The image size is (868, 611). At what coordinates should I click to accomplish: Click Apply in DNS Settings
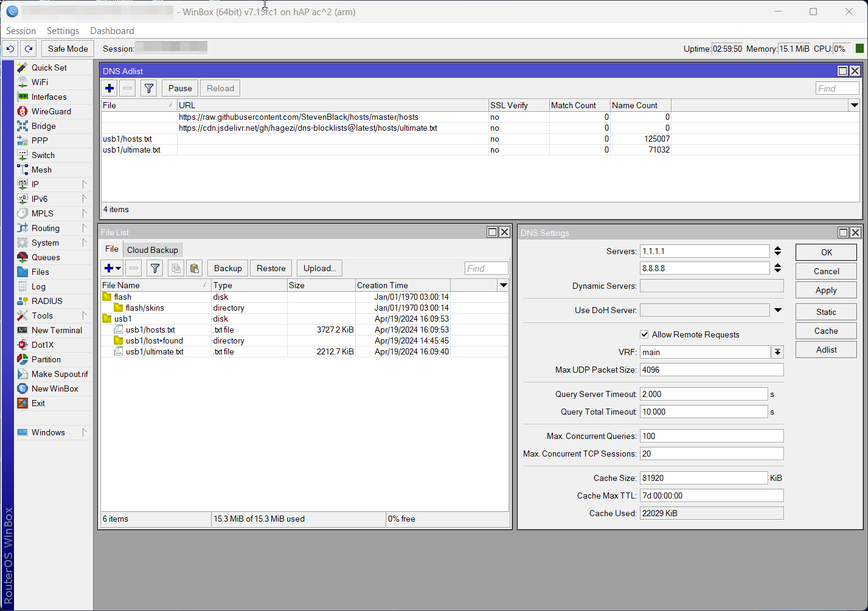coord(826,290)
